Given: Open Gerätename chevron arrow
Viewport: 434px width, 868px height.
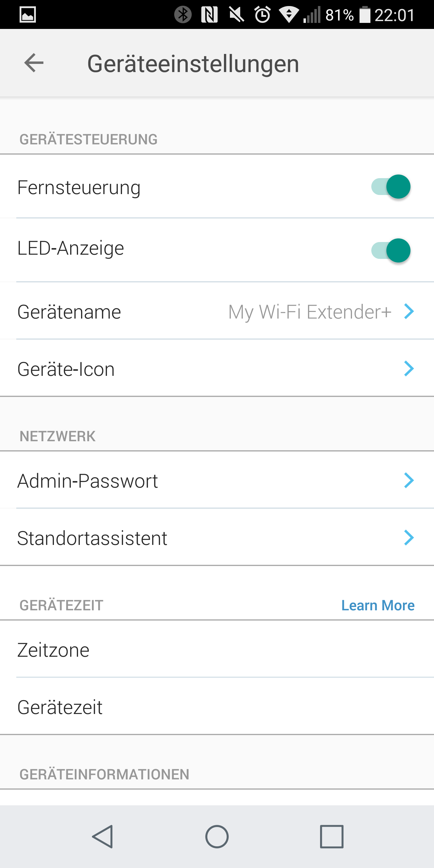Looking at the screenshot, I should 409,311.
